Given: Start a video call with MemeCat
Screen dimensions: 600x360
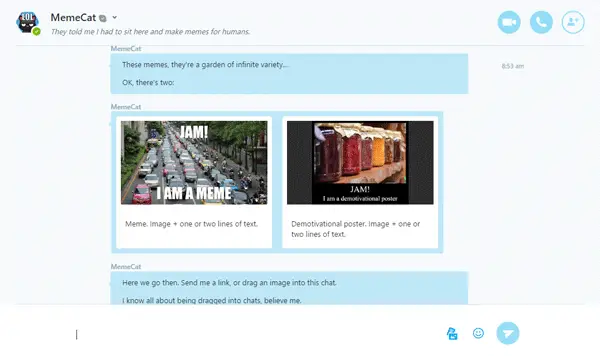Looking at the screenshot, I should tap(509, 22).
